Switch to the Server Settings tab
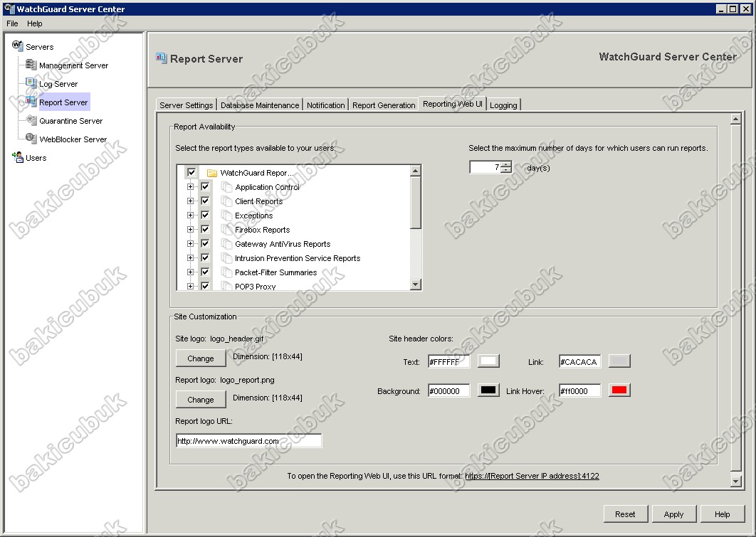This screenshot has height=537, width=756. point(186,105)
